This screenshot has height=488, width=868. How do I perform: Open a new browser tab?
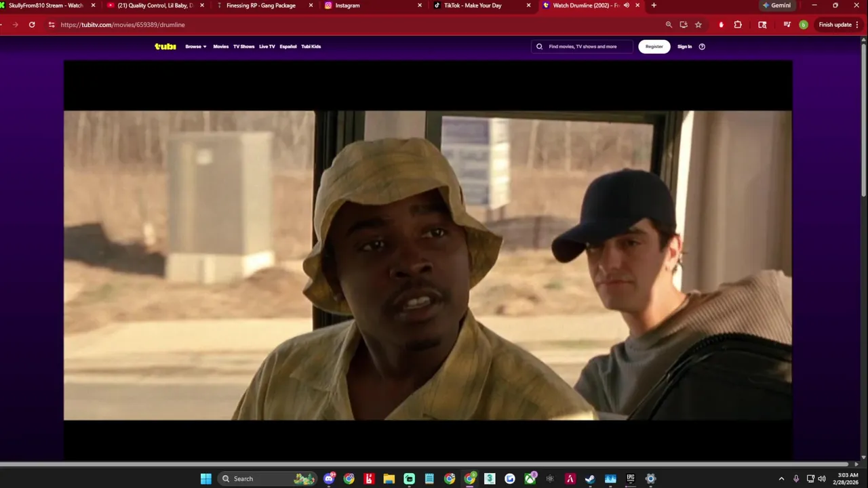click(654, 5)
